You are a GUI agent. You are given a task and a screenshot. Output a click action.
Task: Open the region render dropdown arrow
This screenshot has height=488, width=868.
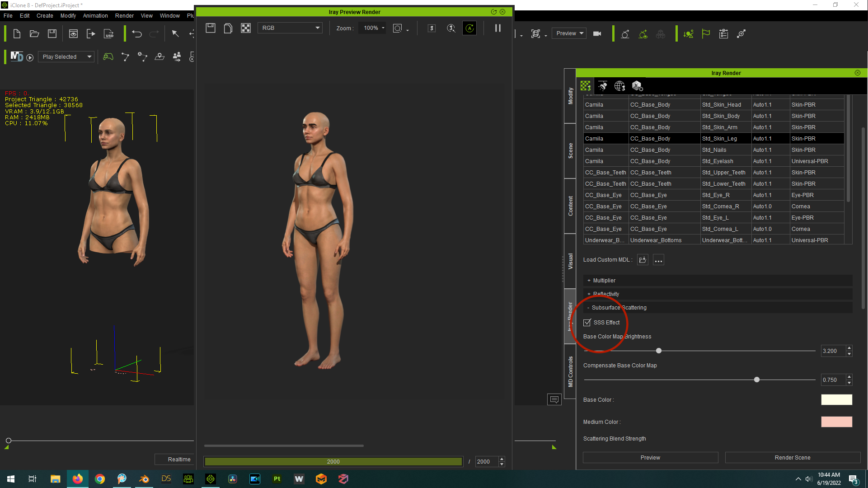[408, 30]
